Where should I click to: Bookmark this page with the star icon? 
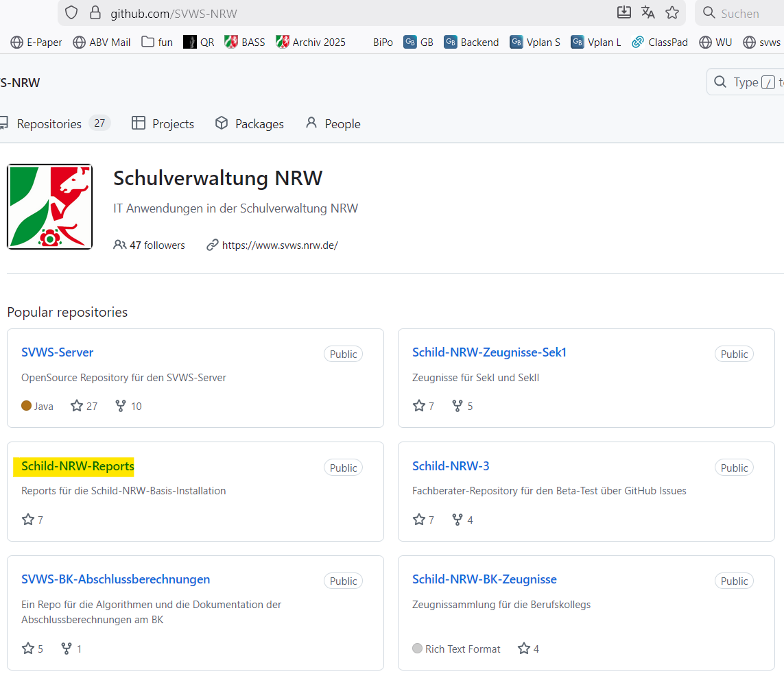[x=672, y=12]
